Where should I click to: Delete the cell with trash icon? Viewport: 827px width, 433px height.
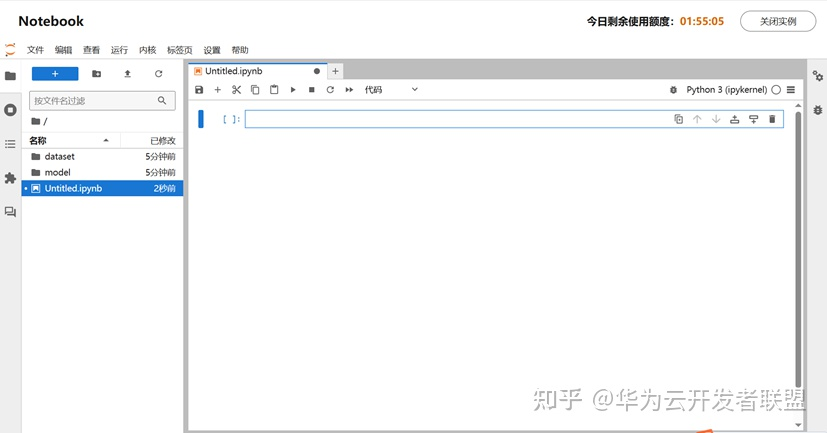point(772,119)
